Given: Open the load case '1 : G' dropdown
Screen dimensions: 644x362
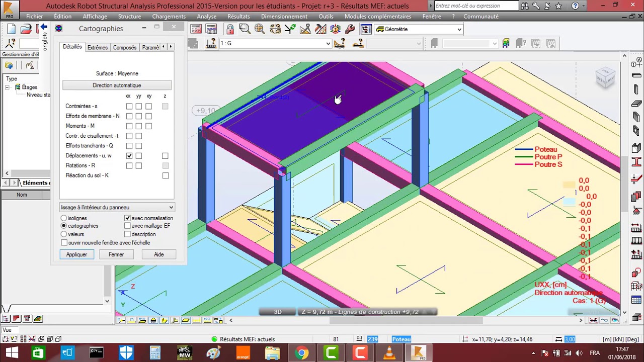Looking at the screenshot, I should tap(328, 43).
